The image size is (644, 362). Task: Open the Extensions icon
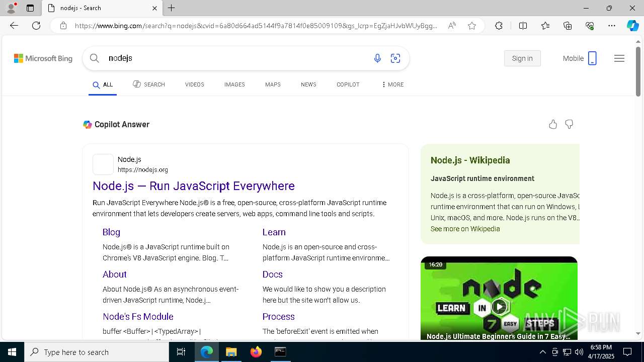[x=499, y=26]
